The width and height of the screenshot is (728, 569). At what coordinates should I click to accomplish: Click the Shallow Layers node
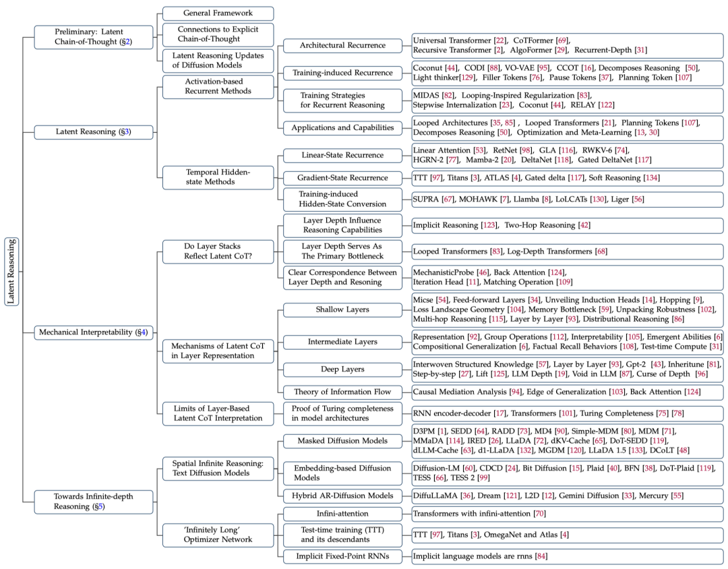[x=342, y=310]
